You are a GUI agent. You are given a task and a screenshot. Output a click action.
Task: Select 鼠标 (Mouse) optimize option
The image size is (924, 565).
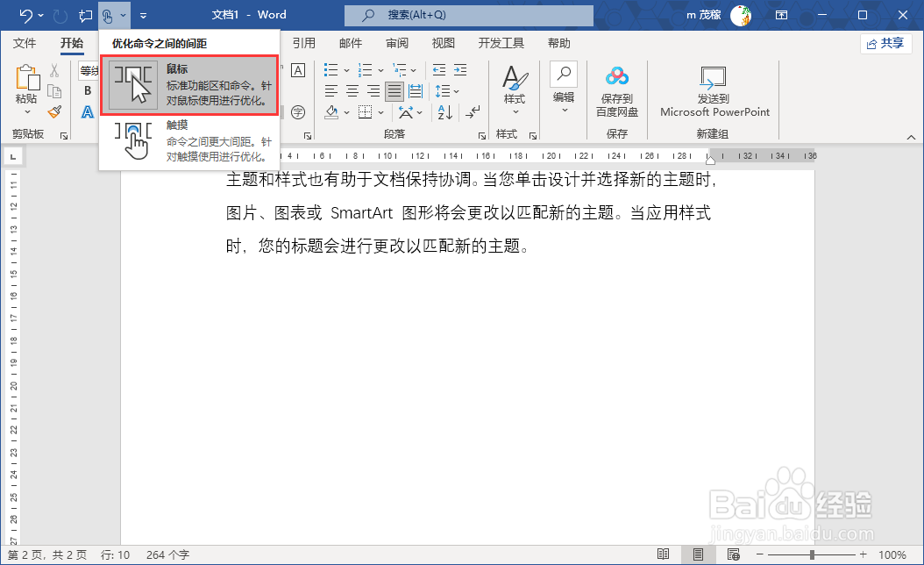[x=188, y=83]
